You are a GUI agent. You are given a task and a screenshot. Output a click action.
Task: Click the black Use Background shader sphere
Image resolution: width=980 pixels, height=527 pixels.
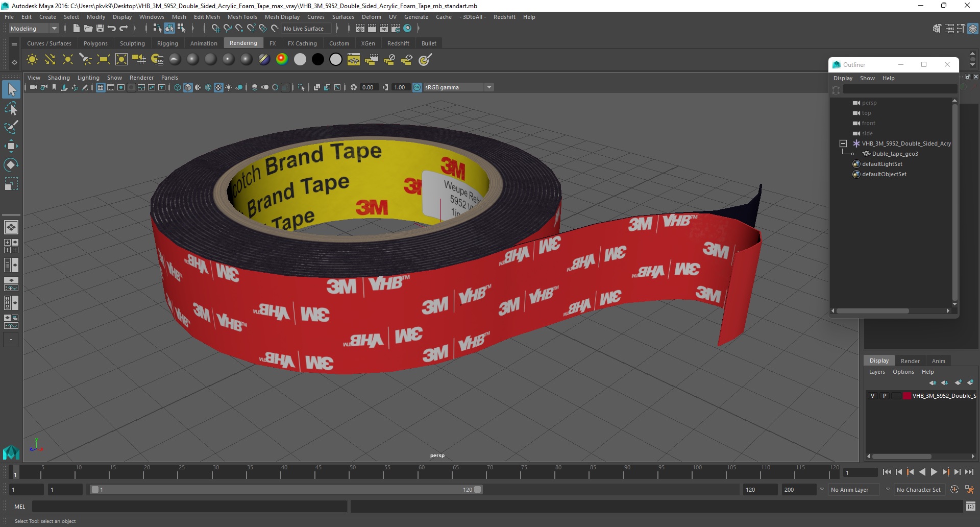pos(317,60)
